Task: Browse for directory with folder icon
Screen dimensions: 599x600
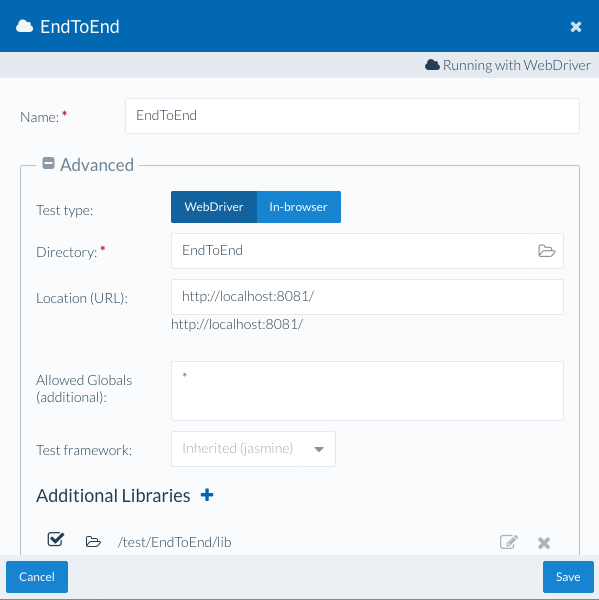Action: click(546, 251)
